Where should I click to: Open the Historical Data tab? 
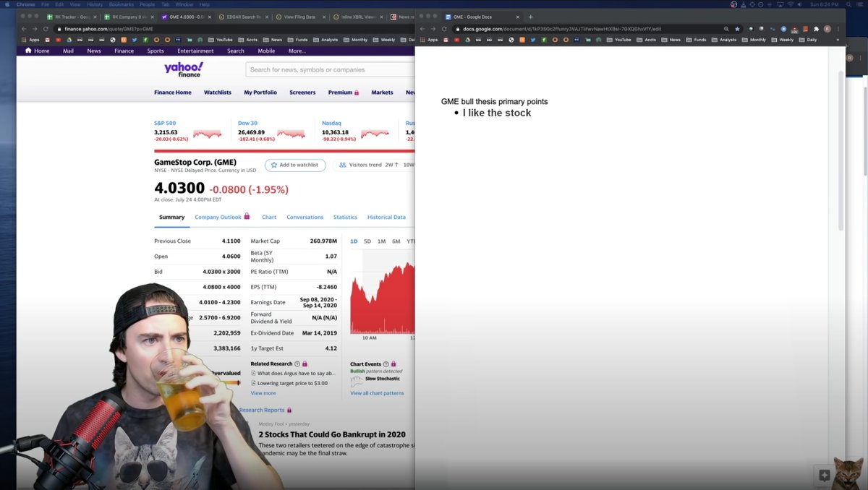point(386,217)
